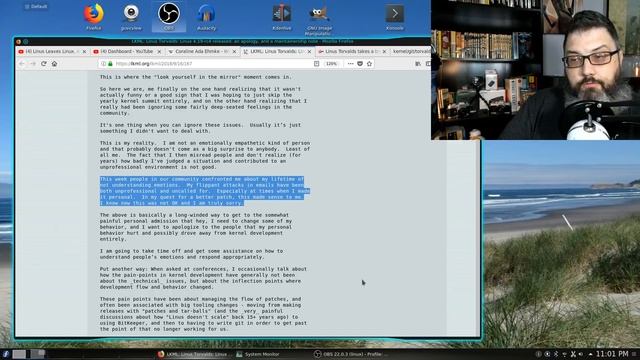Close the Dashboard - YouTube tab
The width and height of the screenshot is (640, 360).
pos(159,51)
